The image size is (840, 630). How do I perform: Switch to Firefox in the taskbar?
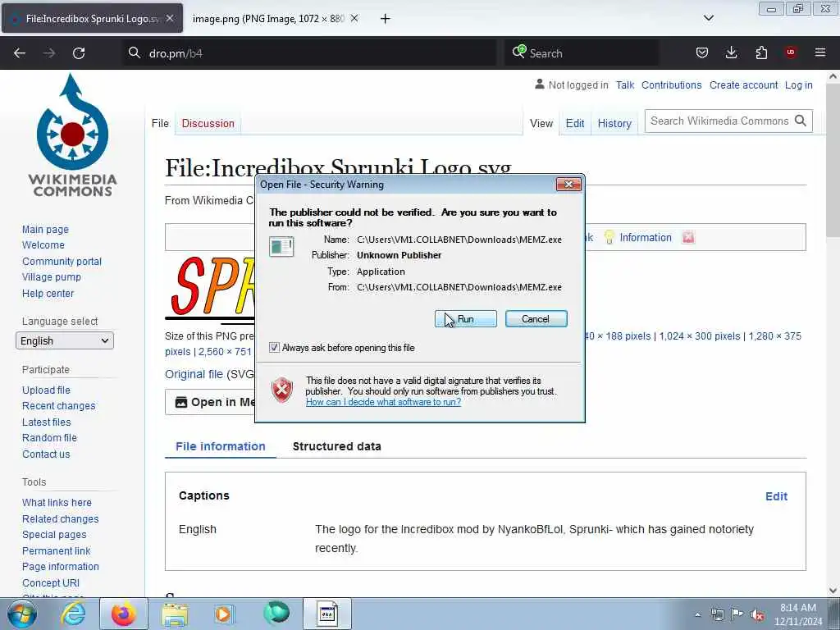124,614
